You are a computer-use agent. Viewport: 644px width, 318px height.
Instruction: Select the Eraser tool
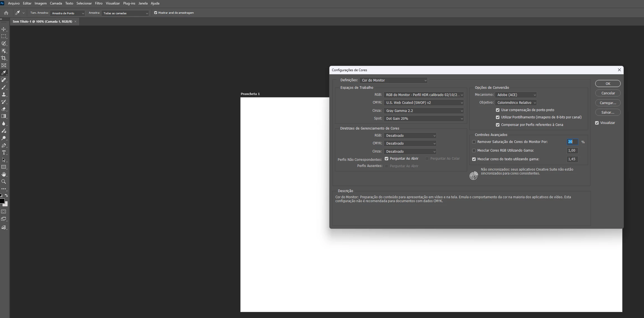coord(4,109)
